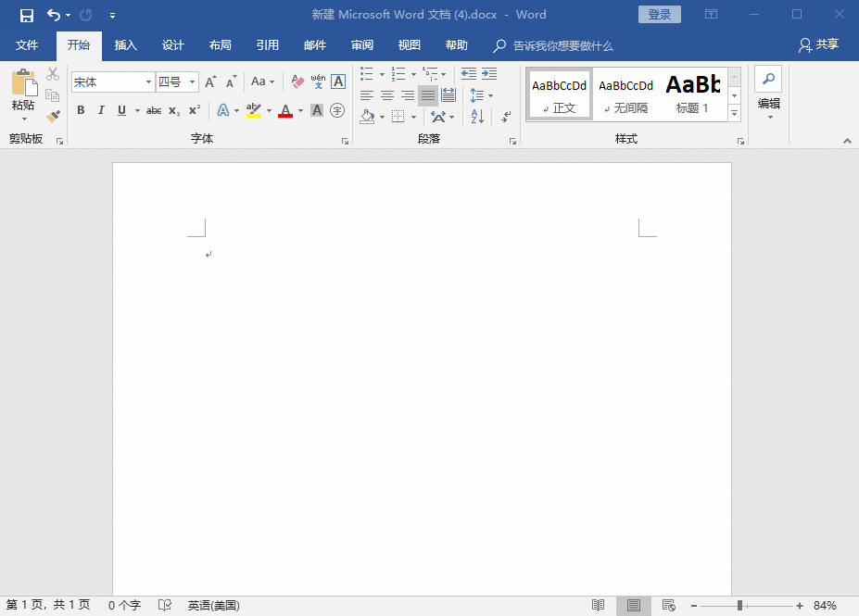Switch to the 插入 ribbon tab
The width and height of the screenshot is (859, 616).
coord(125,45)
